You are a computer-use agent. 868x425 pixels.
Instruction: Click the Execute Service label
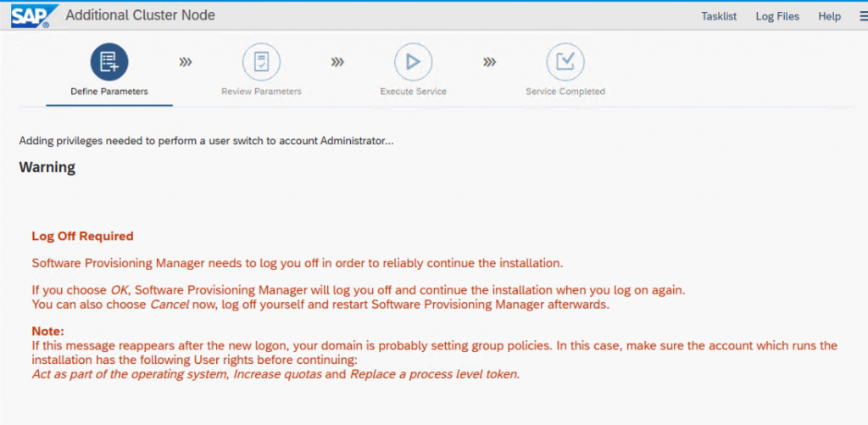[413, 92]
